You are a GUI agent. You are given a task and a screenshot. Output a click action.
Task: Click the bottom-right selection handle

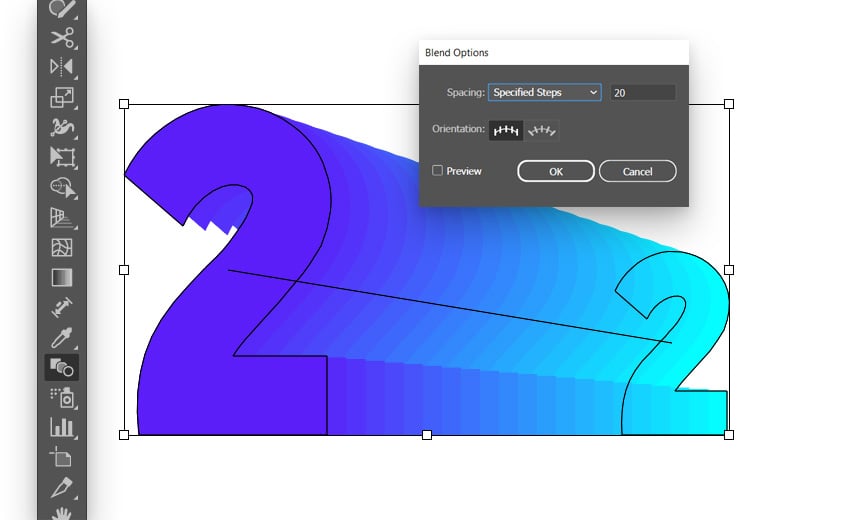click(729, 435)
